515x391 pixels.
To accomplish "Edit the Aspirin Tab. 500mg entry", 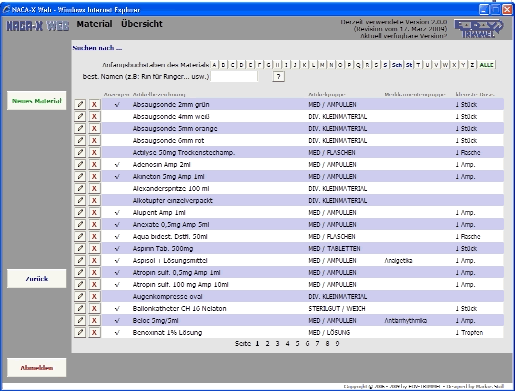I will coord(80,249).
